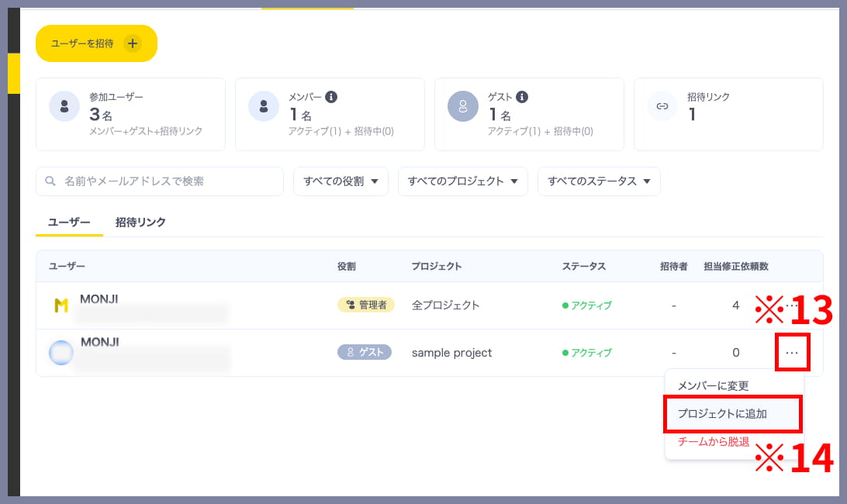Screen dimensions: 847x504
Task: Switch to the 招待リンク tab
Action: click(140, 222)
